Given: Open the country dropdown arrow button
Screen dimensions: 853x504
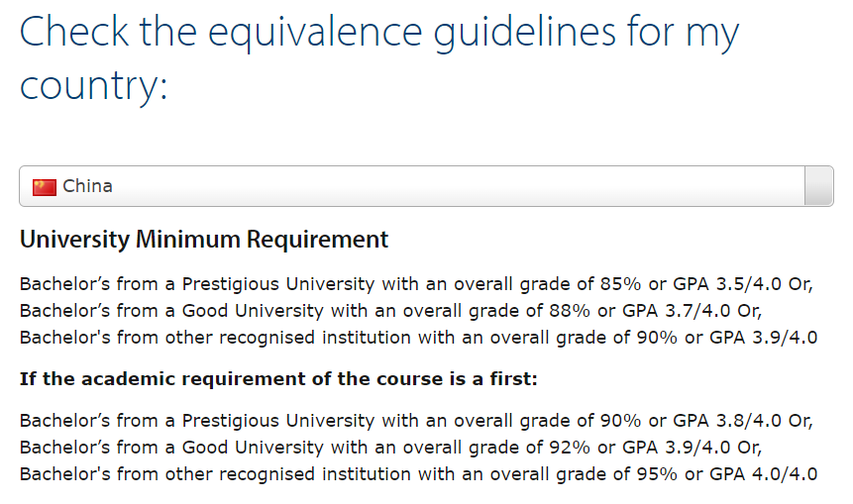Looking at the screenshot, I should tap(818, 186).
